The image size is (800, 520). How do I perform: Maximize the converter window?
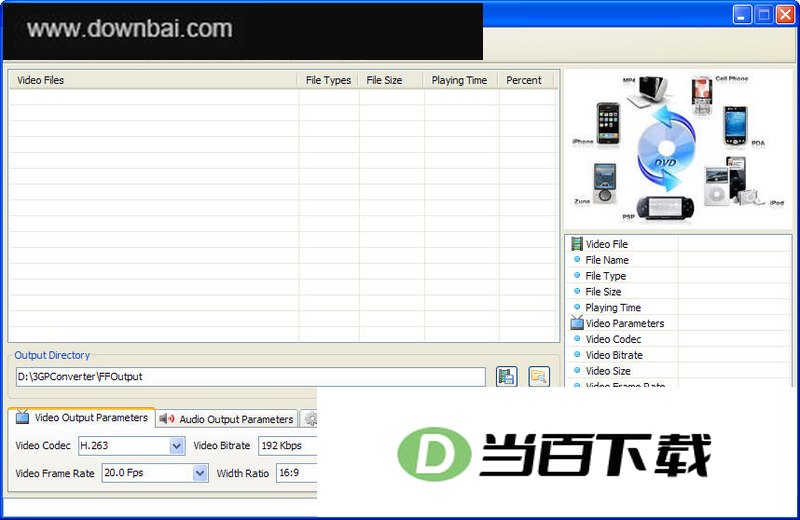tap(764, 14)
